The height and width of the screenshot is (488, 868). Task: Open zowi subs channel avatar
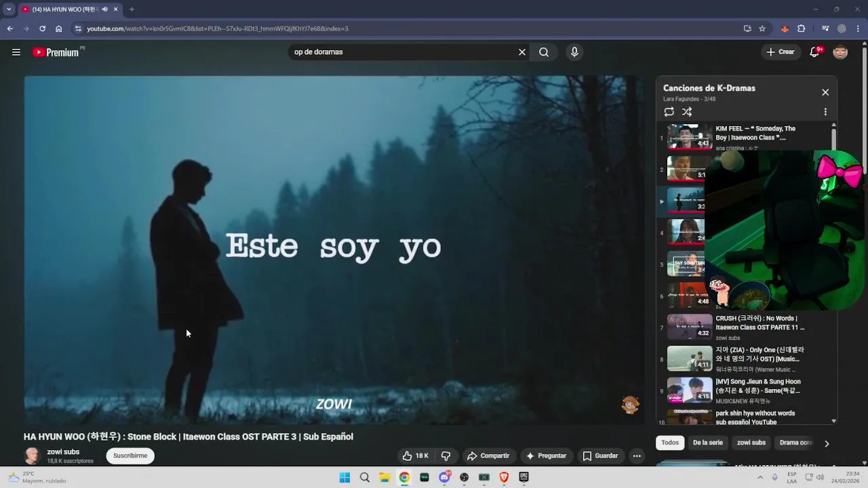click(32, 456)
